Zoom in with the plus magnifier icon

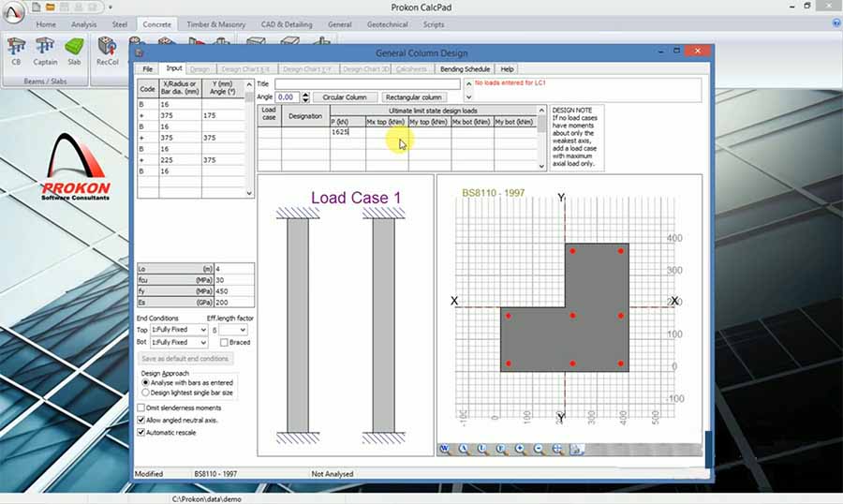point(520,449)
